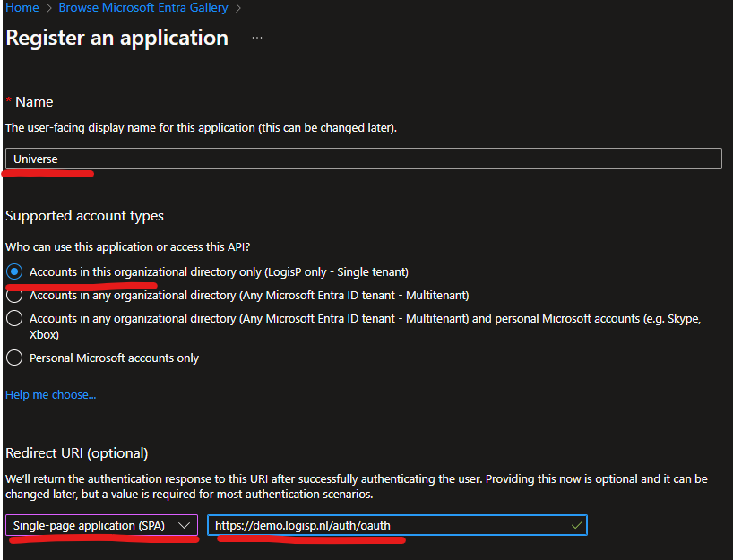Click the Name field label

click(x=34, y=102)
